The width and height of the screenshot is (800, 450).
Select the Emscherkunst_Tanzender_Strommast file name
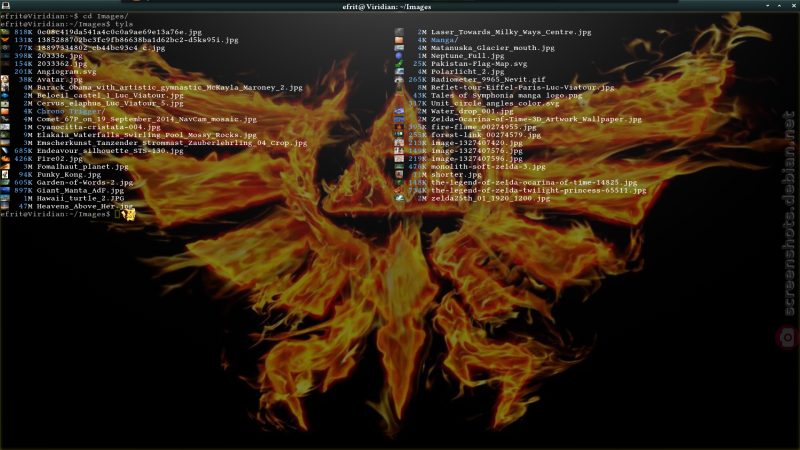point(172,143)
